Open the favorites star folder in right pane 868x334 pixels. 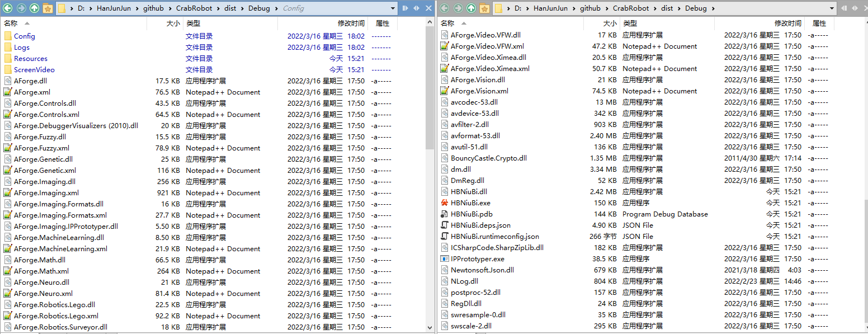(x=485, y=8)
